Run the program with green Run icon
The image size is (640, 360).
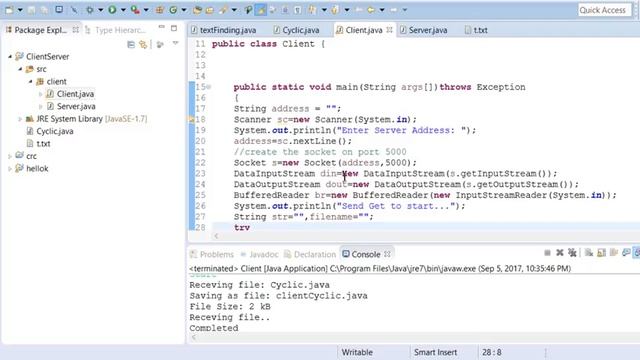pos(112,10)
